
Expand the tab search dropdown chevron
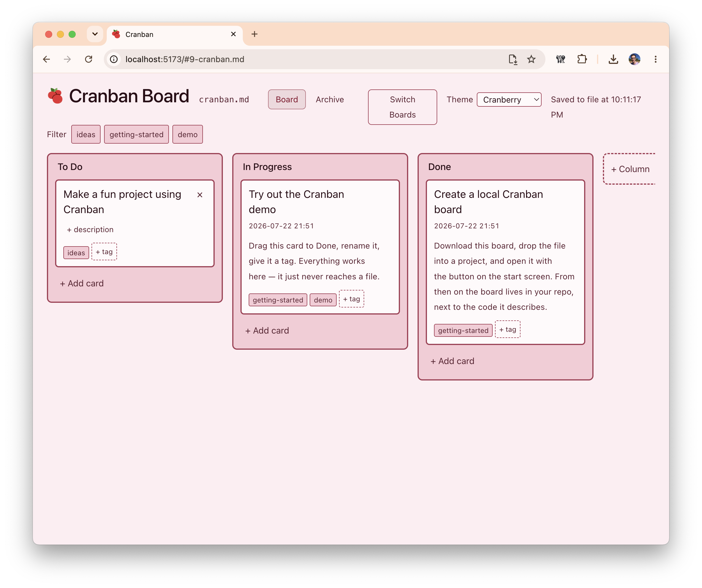(95, 34)
